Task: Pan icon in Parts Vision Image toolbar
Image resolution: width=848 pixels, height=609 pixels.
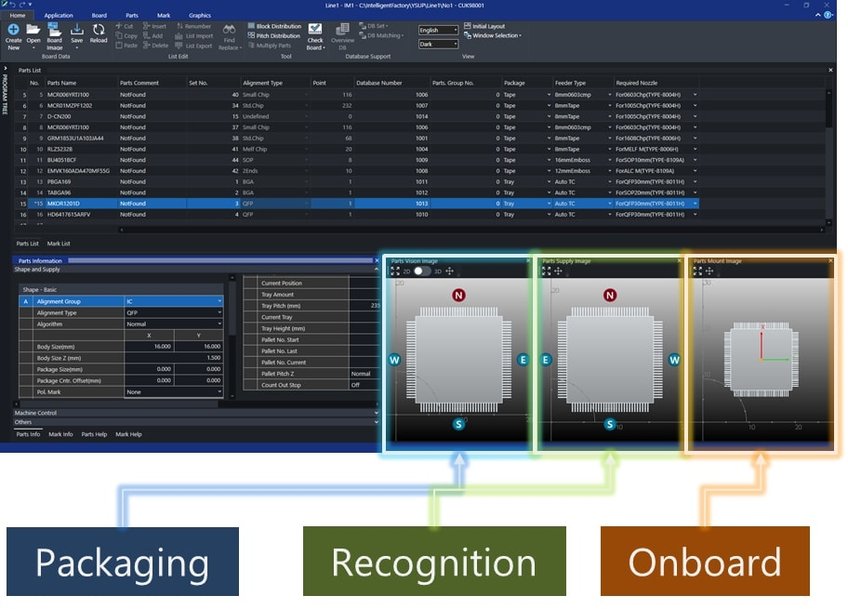Action: [x=449, y=271]
